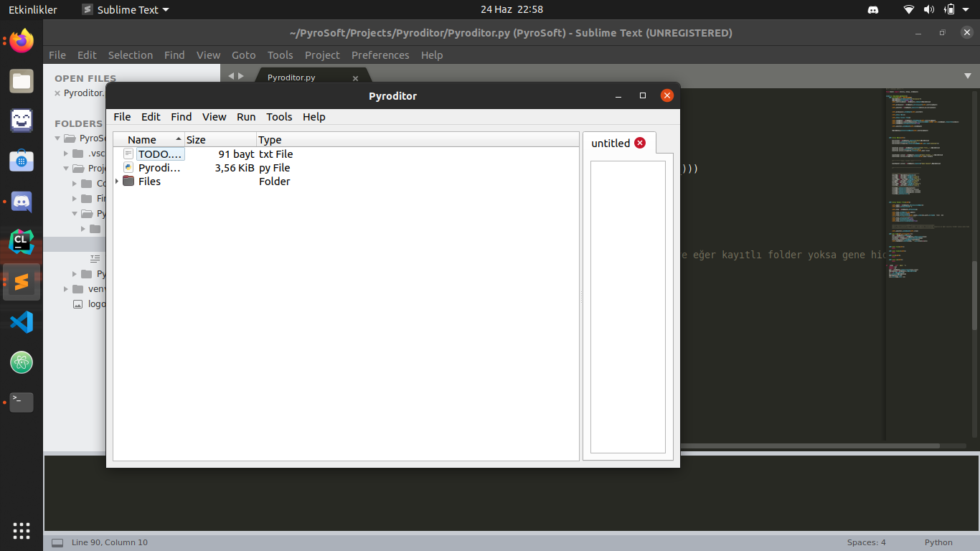Click inside the untitled text editor area
The width and height of the screenshot is (980, 551).
coord(628,301)
